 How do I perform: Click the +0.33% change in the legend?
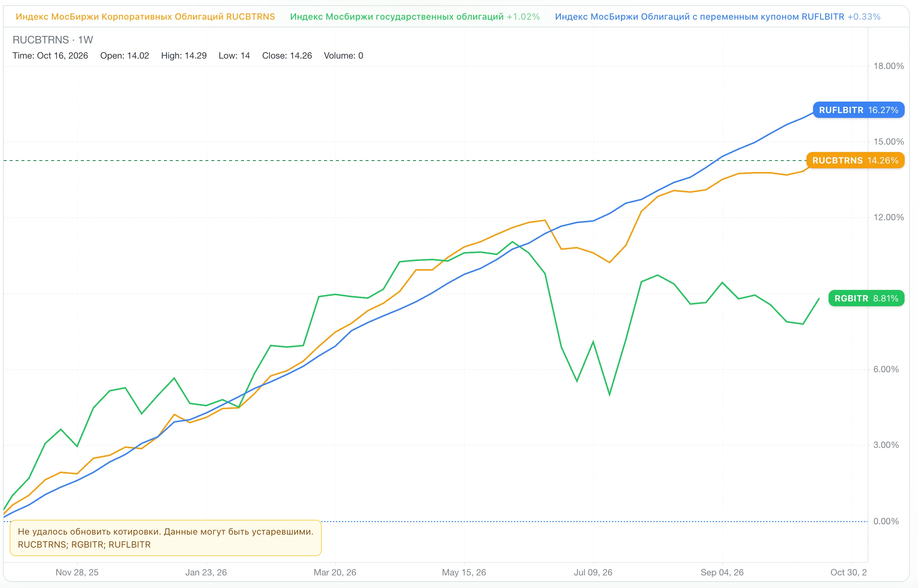864,17
